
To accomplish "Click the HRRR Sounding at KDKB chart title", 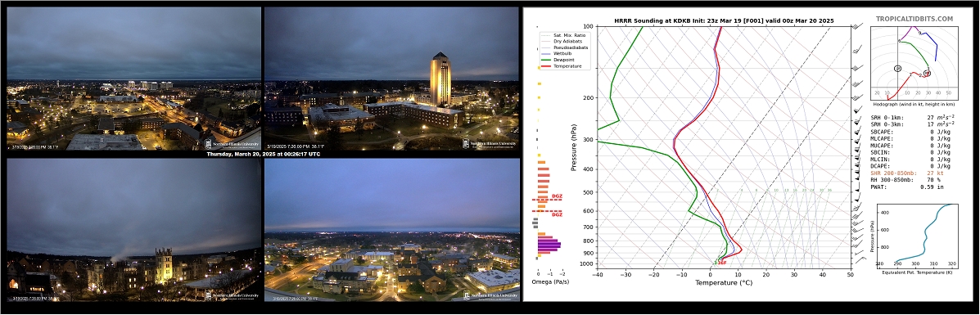I will pyautogui.click(x=724, y=20).
